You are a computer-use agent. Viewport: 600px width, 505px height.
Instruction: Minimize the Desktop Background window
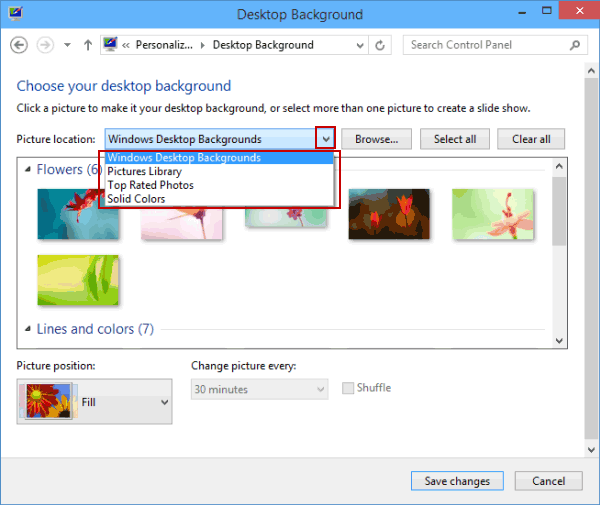point(522,12)
